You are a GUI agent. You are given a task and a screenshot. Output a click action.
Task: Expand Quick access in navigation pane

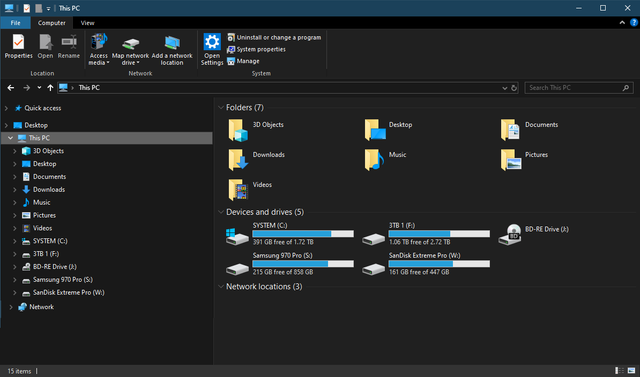point(6,108)
